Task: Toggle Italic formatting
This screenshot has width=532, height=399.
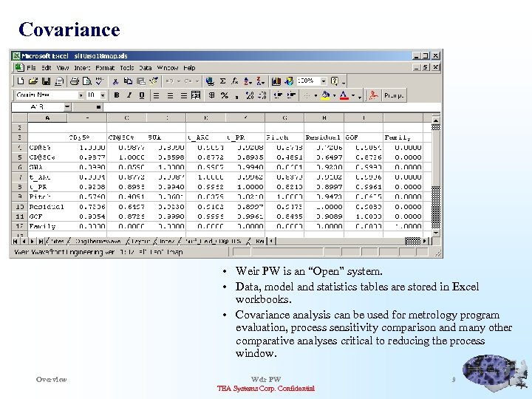Action: point(129,95)
